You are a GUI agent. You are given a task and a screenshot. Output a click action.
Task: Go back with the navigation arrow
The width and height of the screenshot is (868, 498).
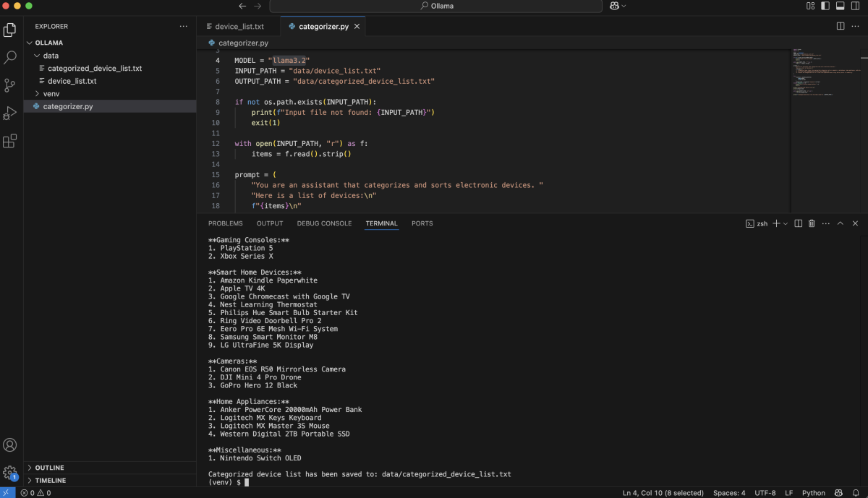pyautogui.click(x=242, y=6)
